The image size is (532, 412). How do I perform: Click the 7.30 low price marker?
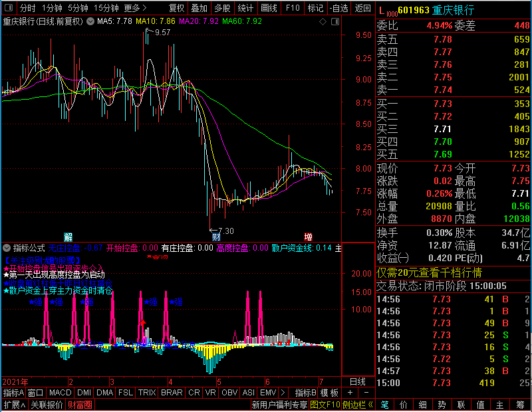(x=226, y=231)
